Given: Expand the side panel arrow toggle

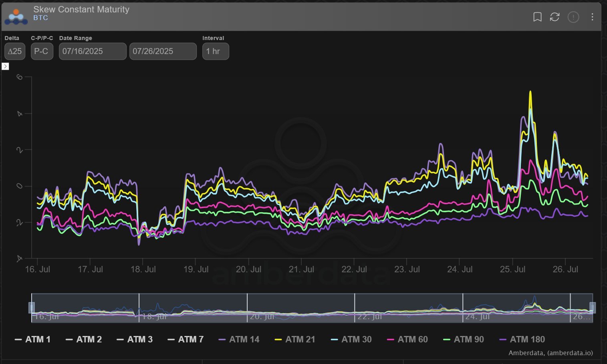Looking at the screenshot, I should (5, 66).
